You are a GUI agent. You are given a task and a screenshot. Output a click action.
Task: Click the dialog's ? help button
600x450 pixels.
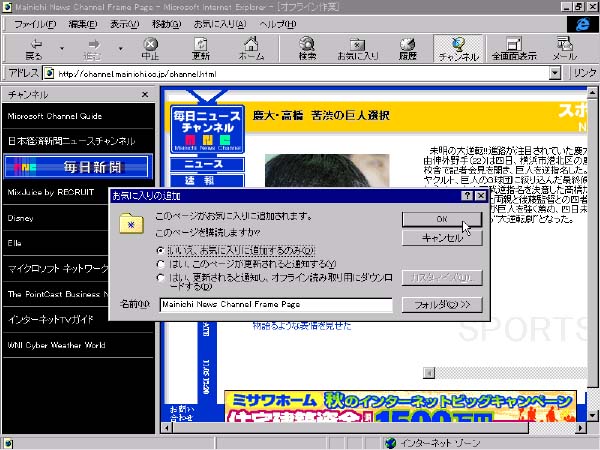[x=467, y=196]
